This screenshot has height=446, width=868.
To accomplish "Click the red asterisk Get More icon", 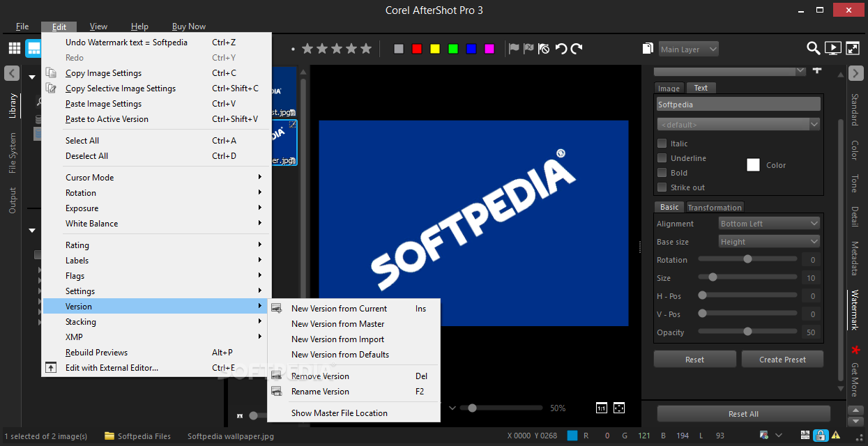I will pyautogui.click(x=855, y=349).
